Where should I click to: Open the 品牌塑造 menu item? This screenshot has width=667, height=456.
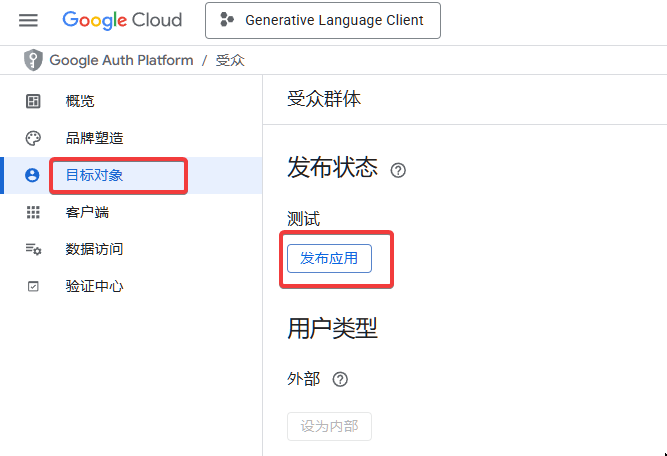pyautogui.click(x=94, y=138)
